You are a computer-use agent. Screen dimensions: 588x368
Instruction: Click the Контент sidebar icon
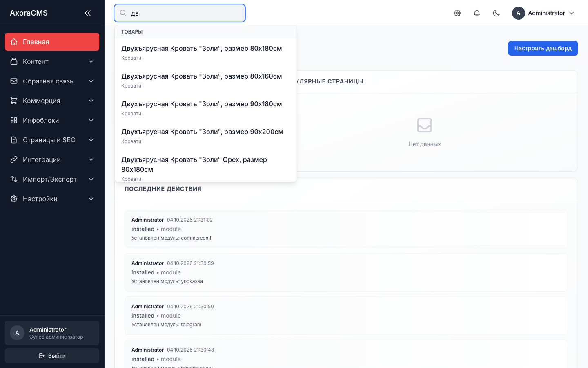(x=14, y=61)
